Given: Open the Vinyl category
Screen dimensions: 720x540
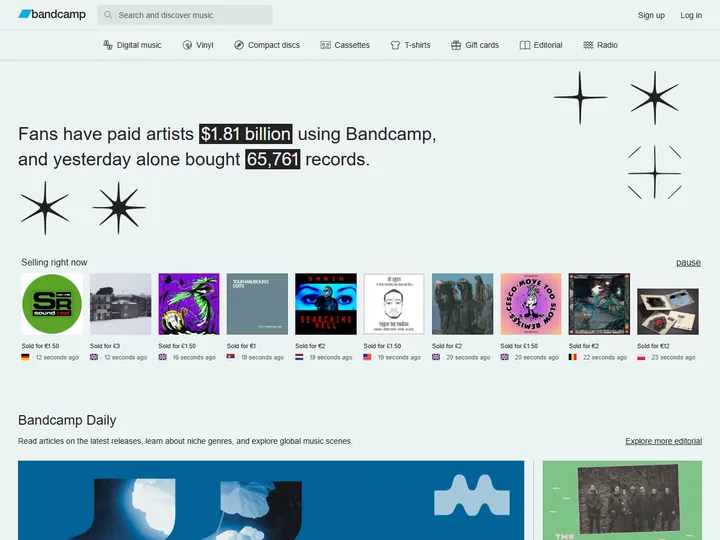Looking at the screenshot, I should [198, 45].
